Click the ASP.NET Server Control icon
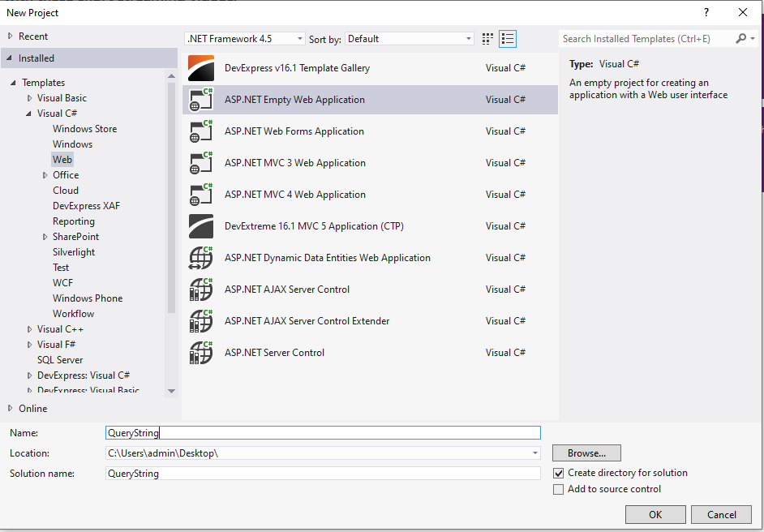Viewport: 764px width, 532px height. pyautogui.click(x=201, y=353)
